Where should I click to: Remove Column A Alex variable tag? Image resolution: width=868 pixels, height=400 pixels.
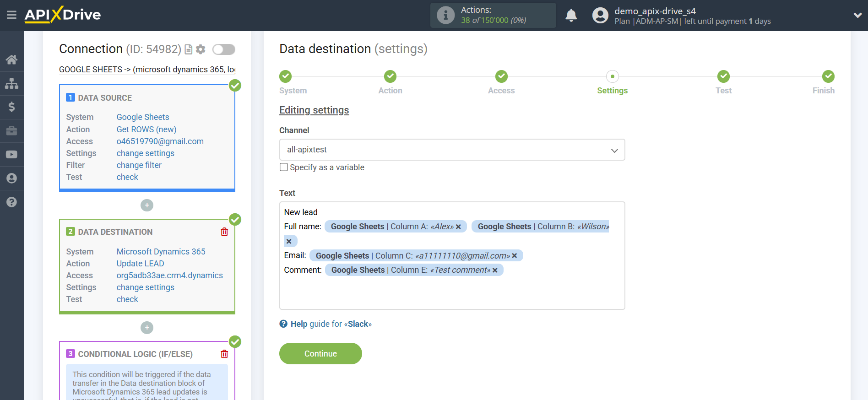click(458, 227)
